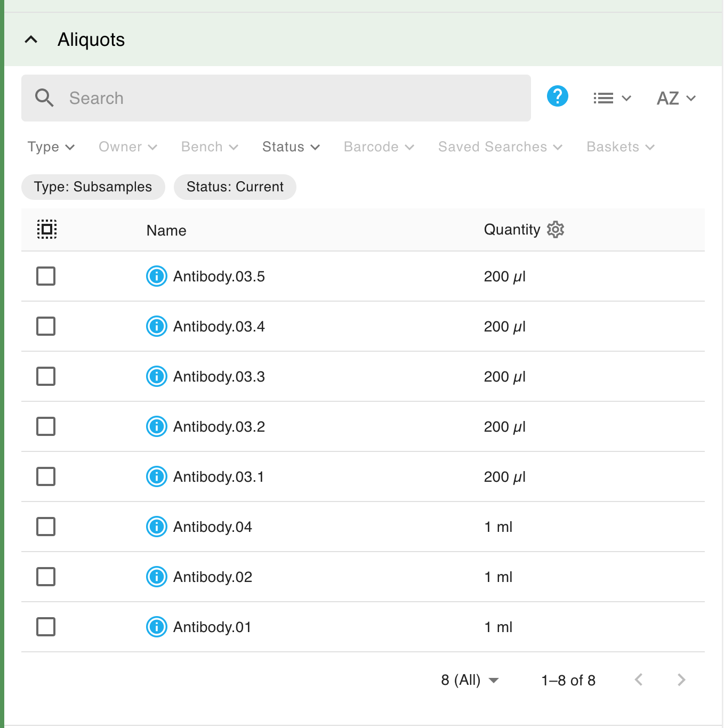Click the Quantity column header text
Viewport: 724px width, 728px height.
coord(512,230)
